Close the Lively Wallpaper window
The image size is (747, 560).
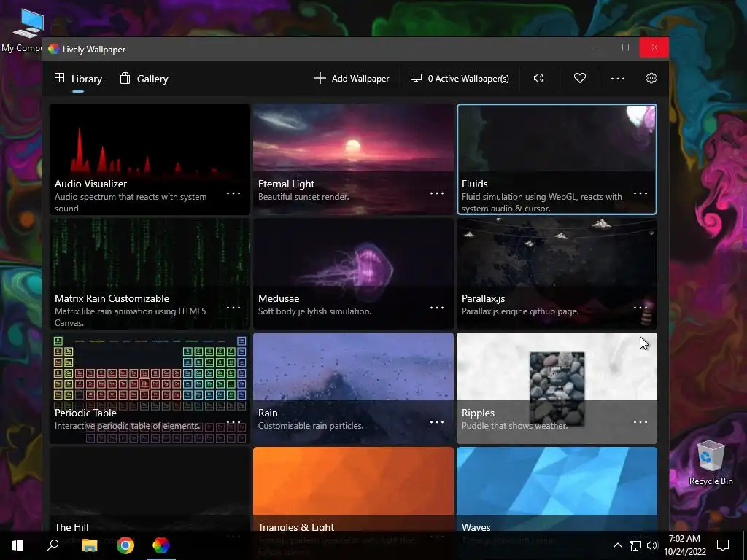point(654,47)
